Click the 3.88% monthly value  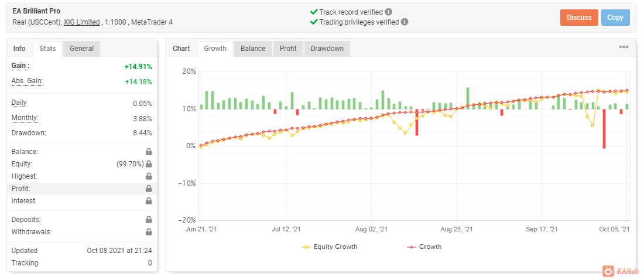(142, 119)
